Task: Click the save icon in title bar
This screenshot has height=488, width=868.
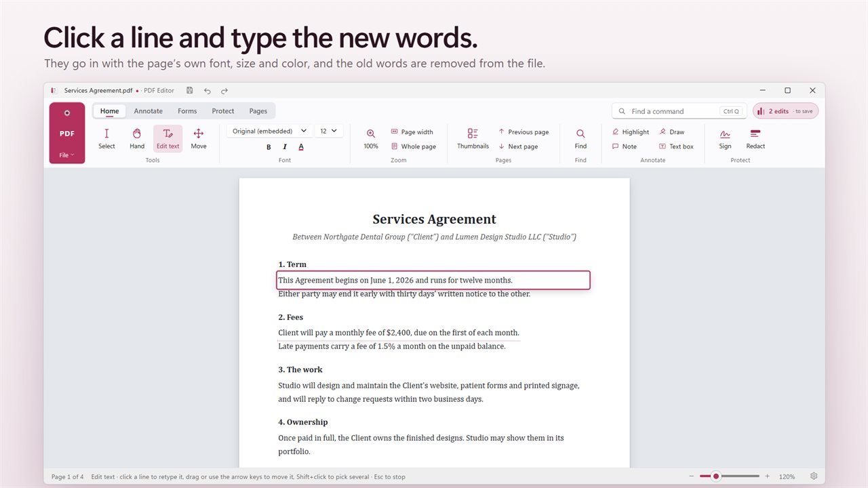Action: click(x=190, y=90)
